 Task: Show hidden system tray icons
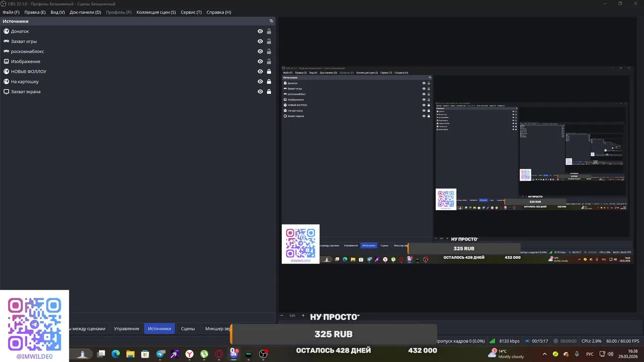[x=544, y=354]
